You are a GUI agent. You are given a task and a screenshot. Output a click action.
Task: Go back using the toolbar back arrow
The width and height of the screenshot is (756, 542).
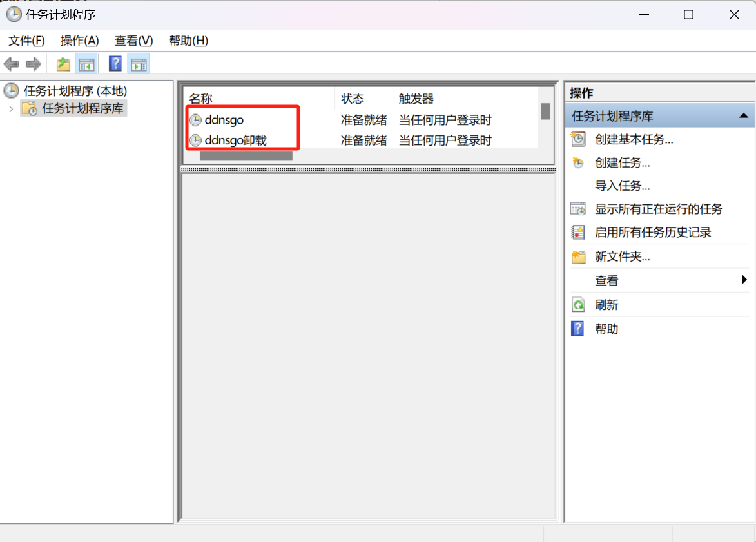pos(11,64)
